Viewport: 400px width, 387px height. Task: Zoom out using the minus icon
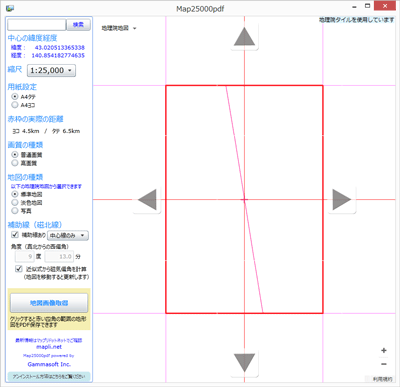pyautogui.click(x=384, y=364)
